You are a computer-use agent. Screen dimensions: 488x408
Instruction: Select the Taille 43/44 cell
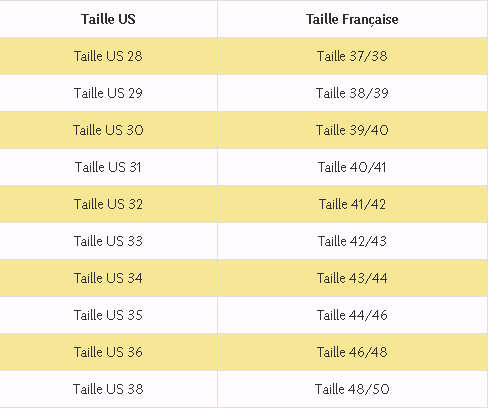[x=352, y=278]
